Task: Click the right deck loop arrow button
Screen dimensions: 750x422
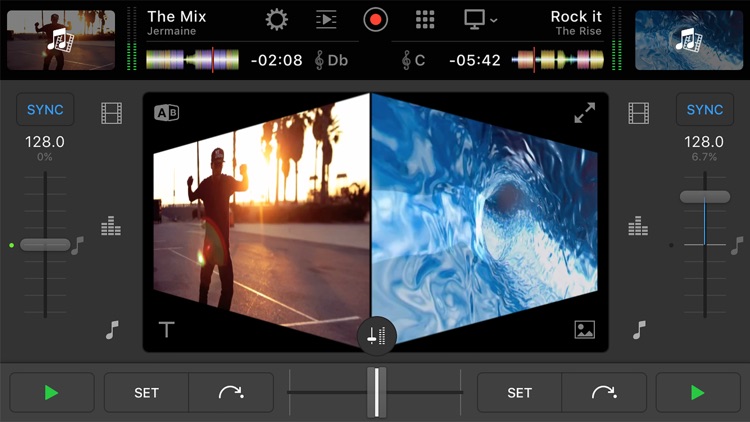Action: tap(605, 393)
